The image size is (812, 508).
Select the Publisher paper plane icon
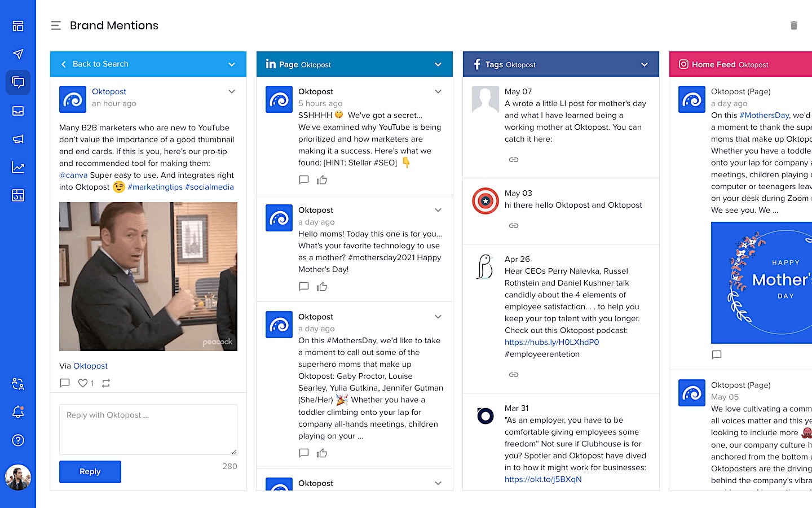click(x=18, y=54)
